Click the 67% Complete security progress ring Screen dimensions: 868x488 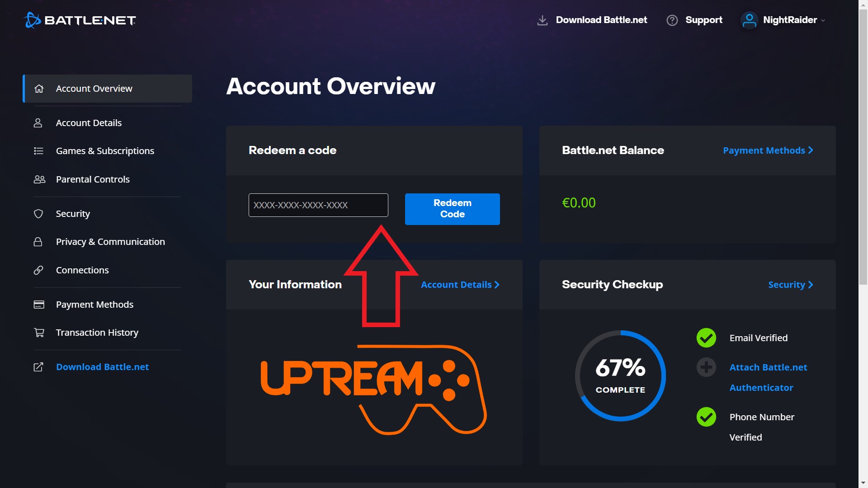(x=620, y=376)
